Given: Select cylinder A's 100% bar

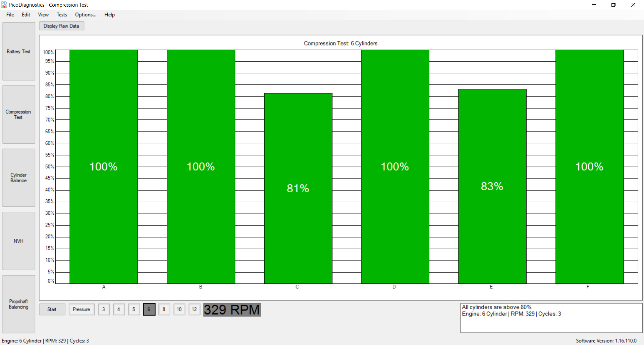Looking at the screenshot, I should tap(104, 167).
